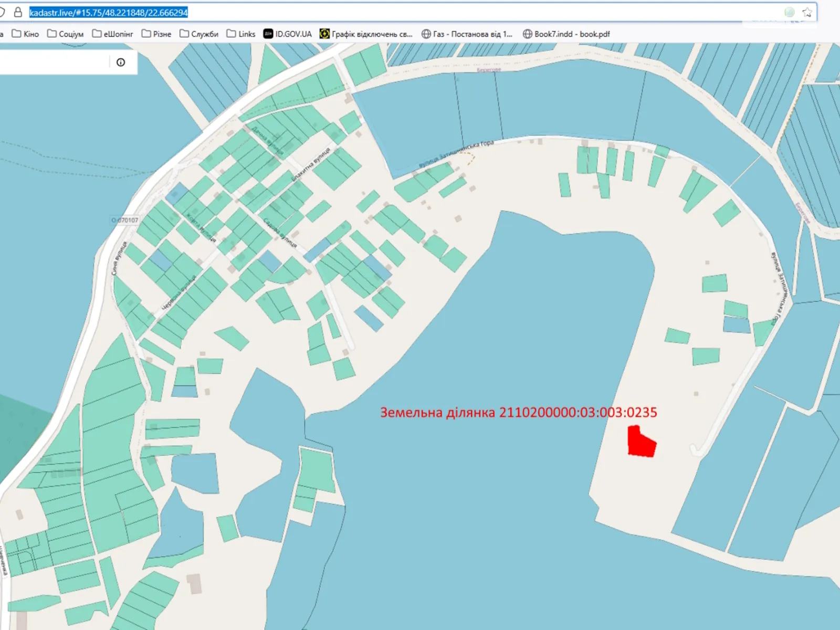Click the ID.GOV.UA bookmark icon
This screenshot has height=630, width=840.
click(268, 34)
